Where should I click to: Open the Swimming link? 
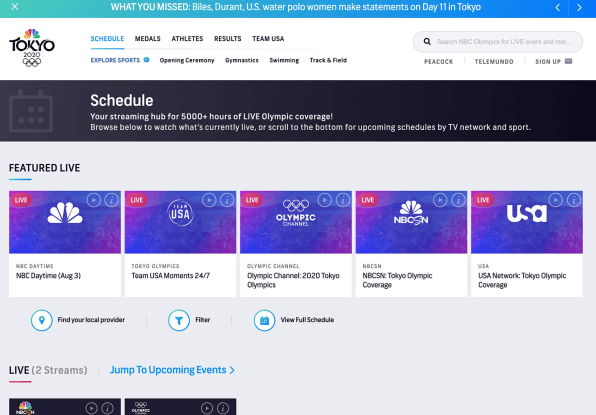pos(284,60)
